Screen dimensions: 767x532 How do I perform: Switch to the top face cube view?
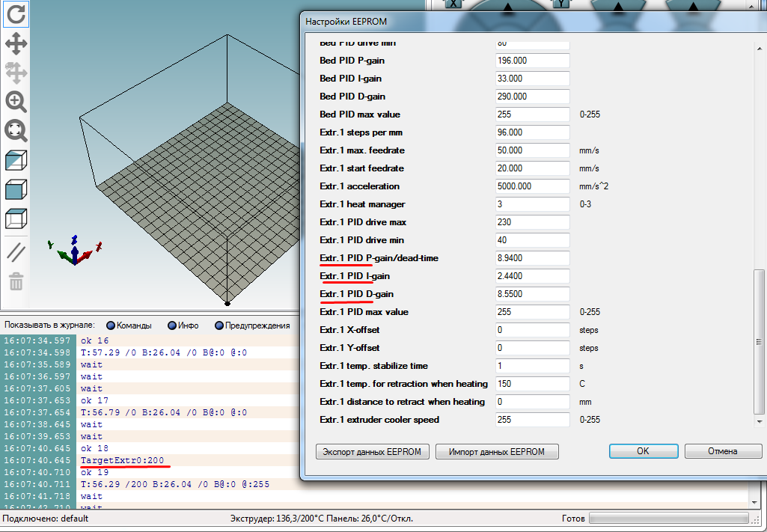tap(16, 218)
